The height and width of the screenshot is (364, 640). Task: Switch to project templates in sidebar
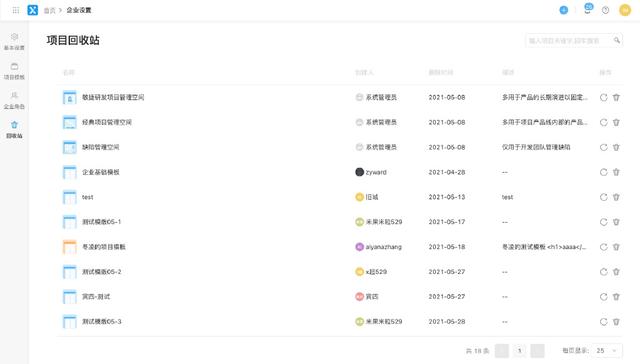pyautogui.click(x=14, y=71)
